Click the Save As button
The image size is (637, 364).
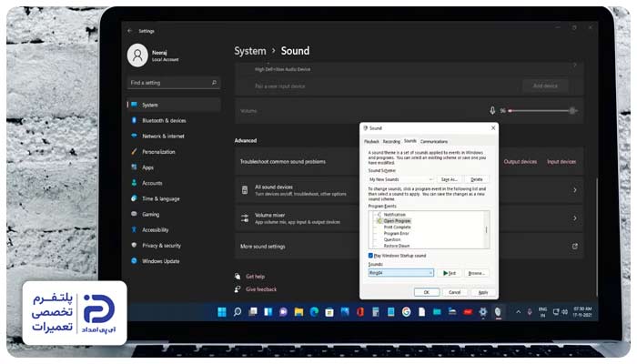click(x=449, y=179)
